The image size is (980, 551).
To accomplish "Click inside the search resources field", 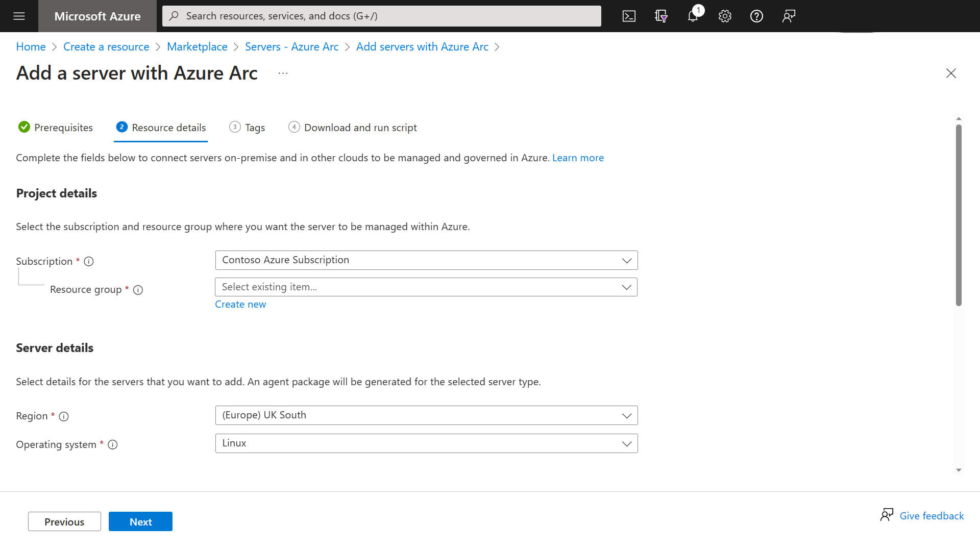I will 381,16.
